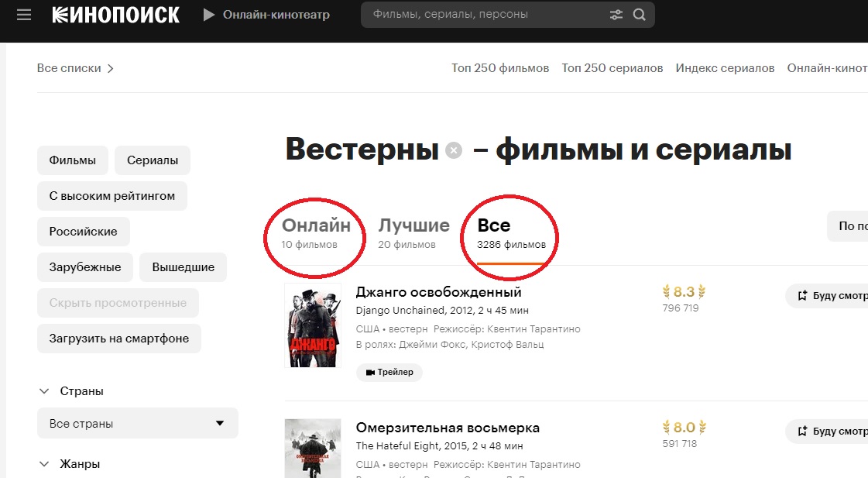Screen dimensions: 868x478
Task: Open Омерзительная восьмерка poster thumbnail
Action: tap(313, 448)
